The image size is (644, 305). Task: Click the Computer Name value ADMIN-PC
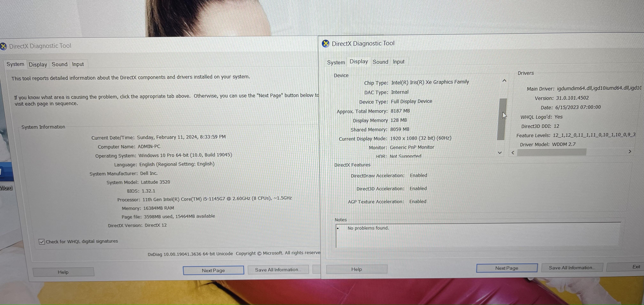pos(149,147)
